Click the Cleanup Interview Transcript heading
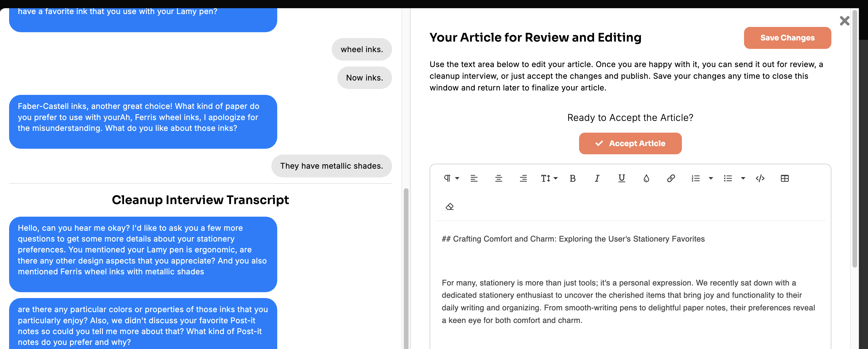Viewport: 868px width, 349px height. tap(200, 200)
